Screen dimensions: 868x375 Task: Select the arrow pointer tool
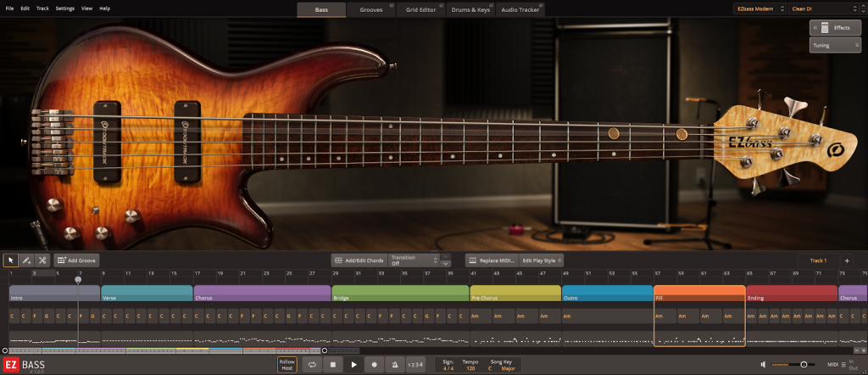tap(11, 260)
